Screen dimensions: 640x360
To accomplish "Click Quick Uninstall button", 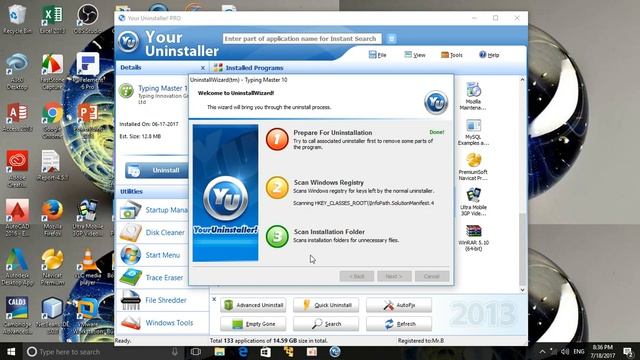I will click(x=326, y=305).
